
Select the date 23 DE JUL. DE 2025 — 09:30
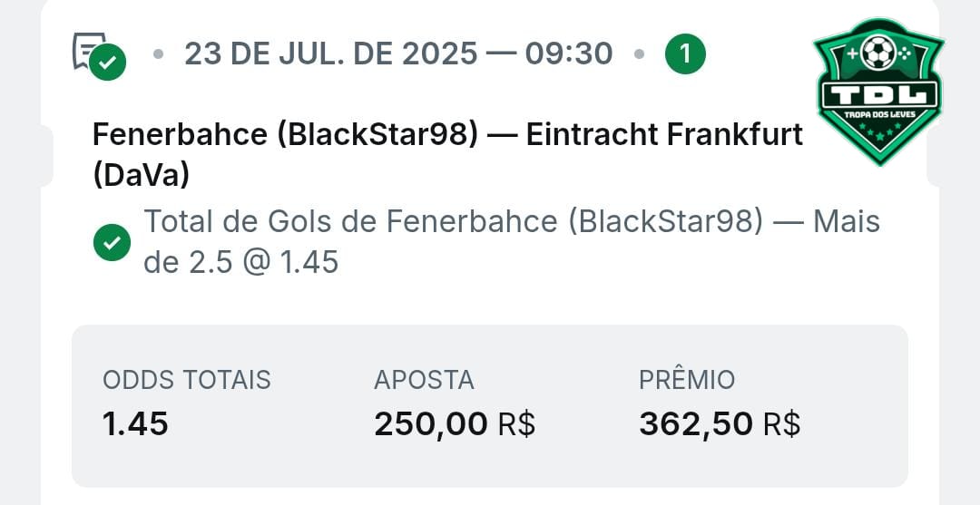pos(398,54)
